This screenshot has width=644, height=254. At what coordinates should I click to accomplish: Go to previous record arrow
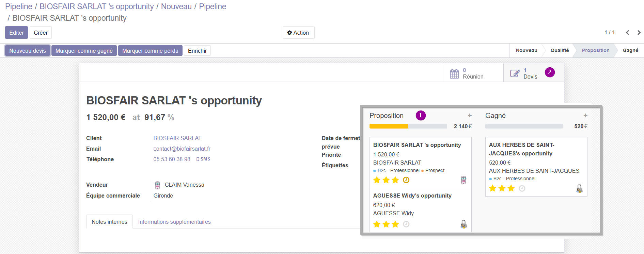(627, 33)
